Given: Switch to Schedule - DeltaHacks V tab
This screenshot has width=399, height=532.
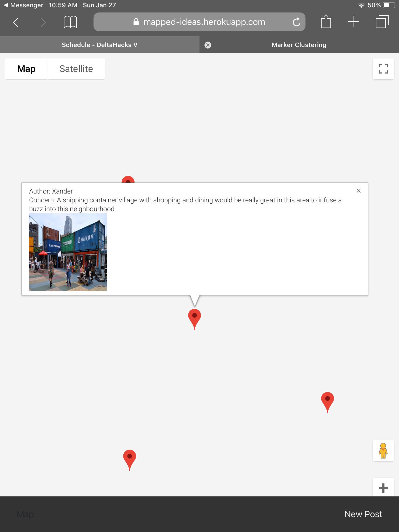Looking at the screenshot, I should coord(100,45).
